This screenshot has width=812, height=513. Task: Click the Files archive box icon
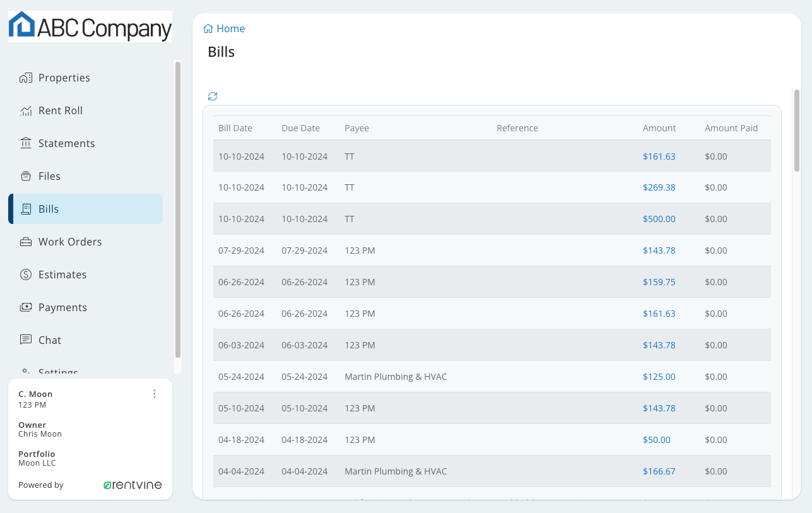(x=26, y=176)
